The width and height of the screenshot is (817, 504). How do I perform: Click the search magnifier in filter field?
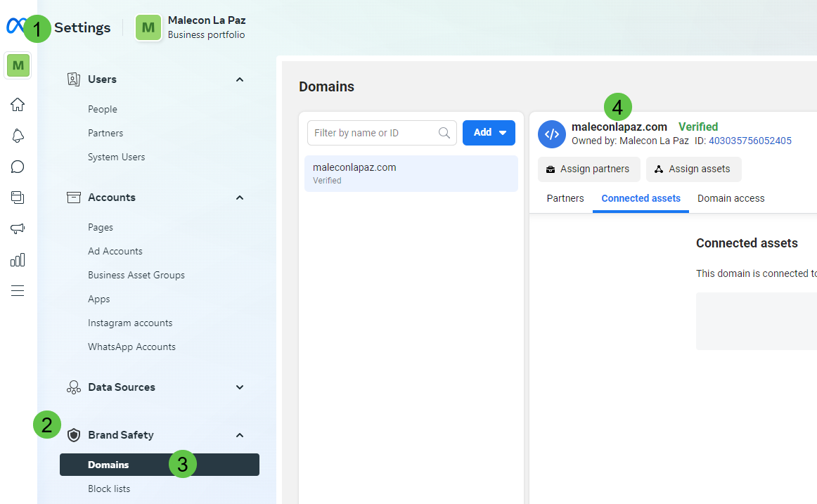pyautogui.click(x=444, y=133)
